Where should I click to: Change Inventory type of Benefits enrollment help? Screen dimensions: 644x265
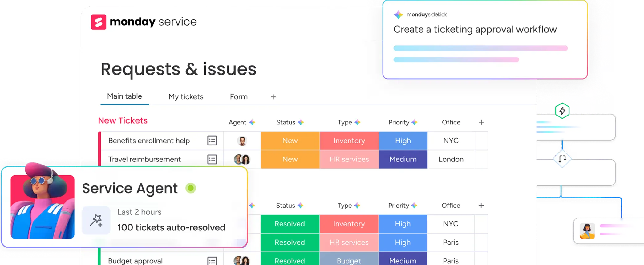click(349, 141)
